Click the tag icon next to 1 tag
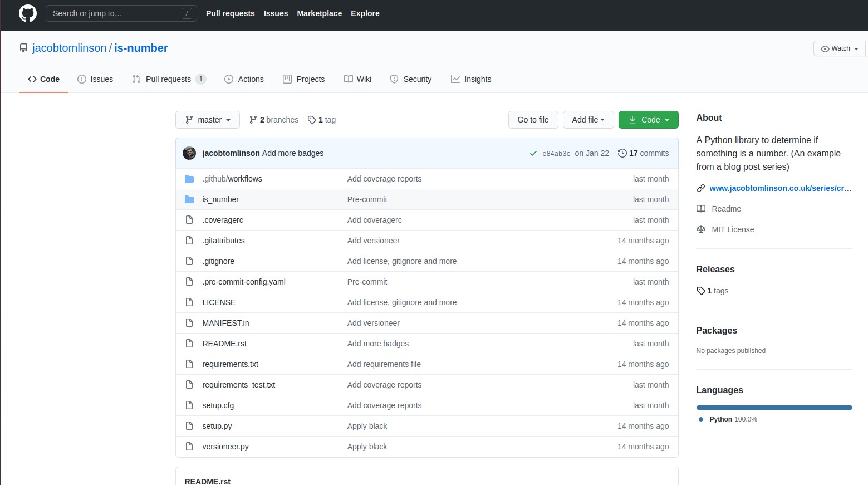 pos(312,120)
